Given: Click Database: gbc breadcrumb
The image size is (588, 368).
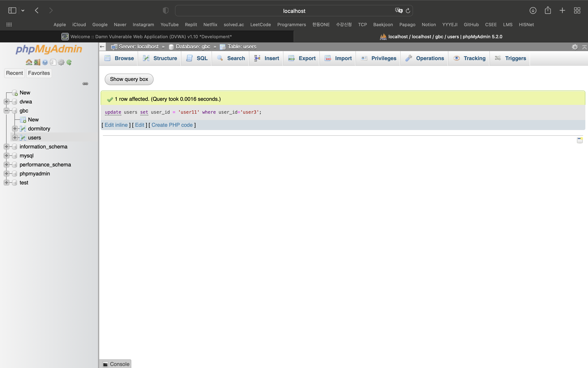Looking at the screenshot, I should click(x=193, y=47).
